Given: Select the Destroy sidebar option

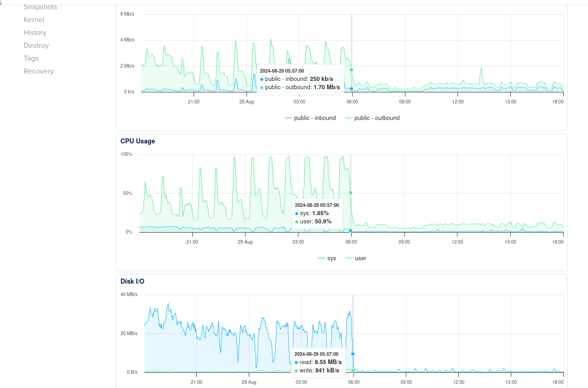Looking at the screenshot, I should point(36,46).
